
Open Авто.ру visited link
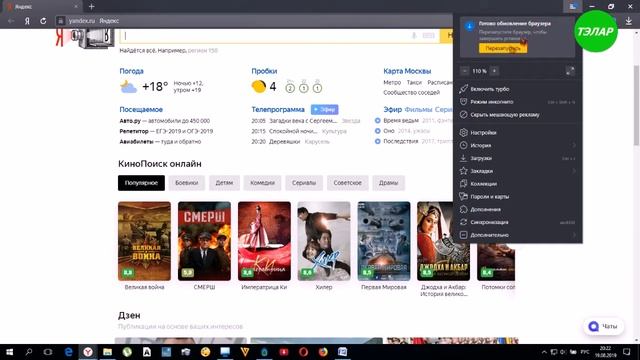coord(130,121)
